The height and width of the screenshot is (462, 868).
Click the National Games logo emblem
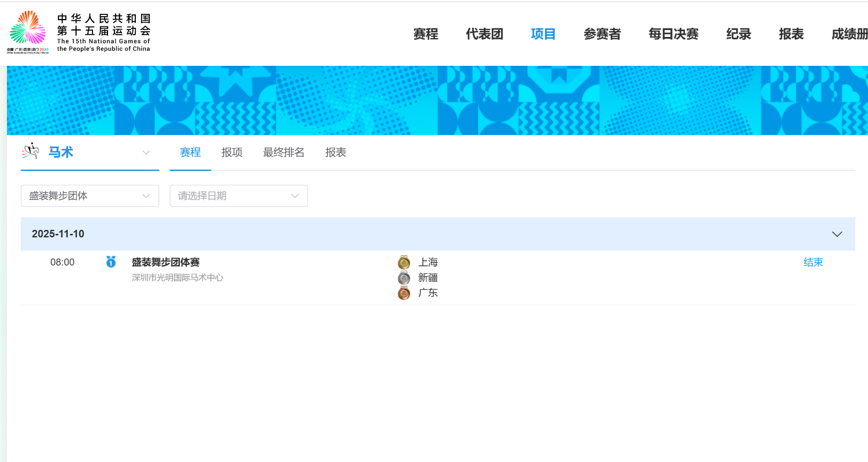click(x=28, y=29)
